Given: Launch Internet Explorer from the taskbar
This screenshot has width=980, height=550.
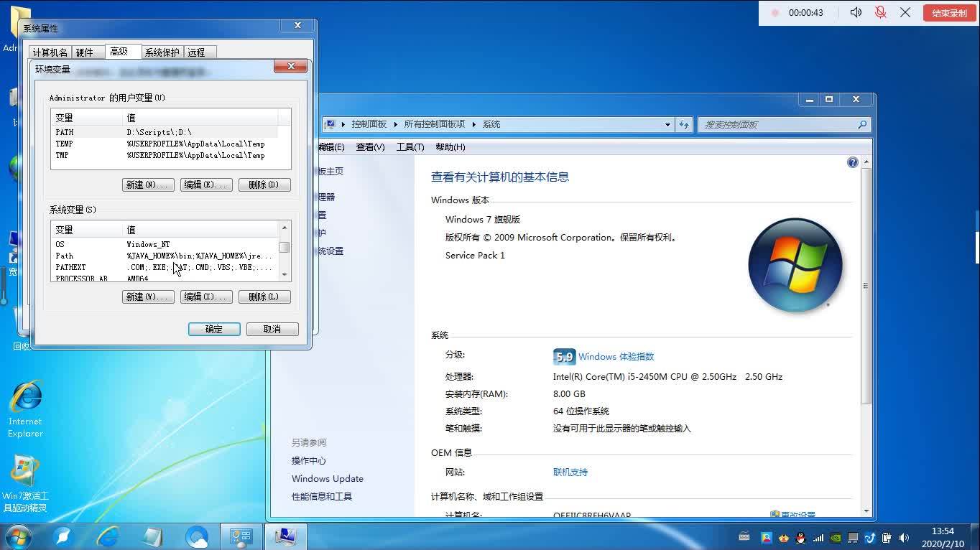Looking at the screenshot, I should 108,536.
